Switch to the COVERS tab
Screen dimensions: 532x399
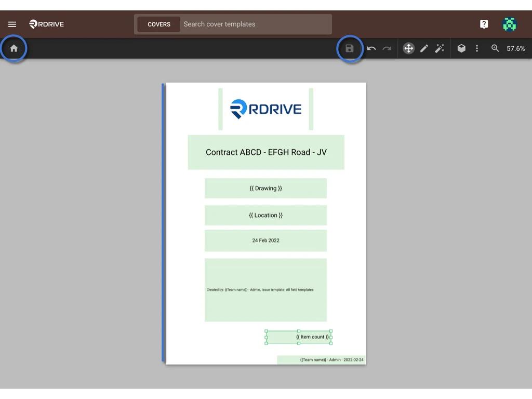pos(158,24)
